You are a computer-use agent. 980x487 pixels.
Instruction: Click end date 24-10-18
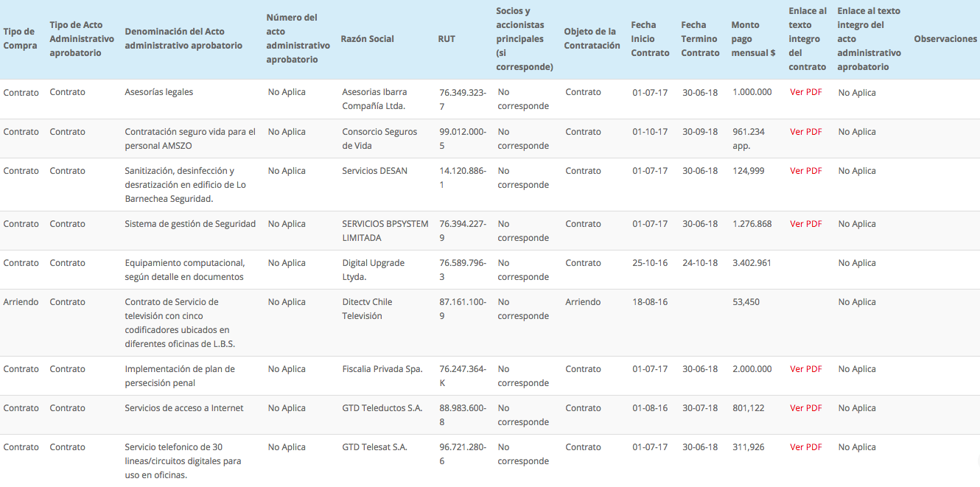[x=700, y=263]
